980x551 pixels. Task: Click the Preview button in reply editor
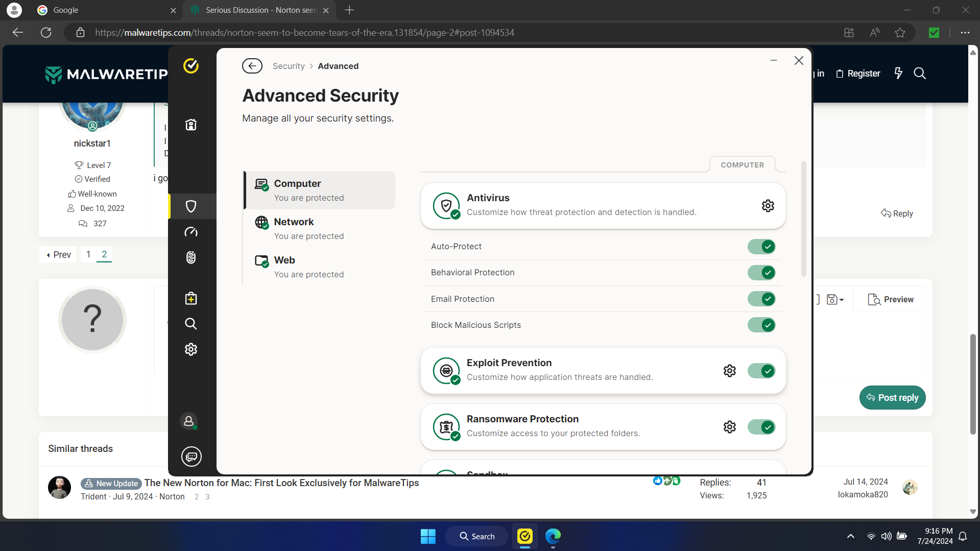pyautogui.click(x=891, y=299)
